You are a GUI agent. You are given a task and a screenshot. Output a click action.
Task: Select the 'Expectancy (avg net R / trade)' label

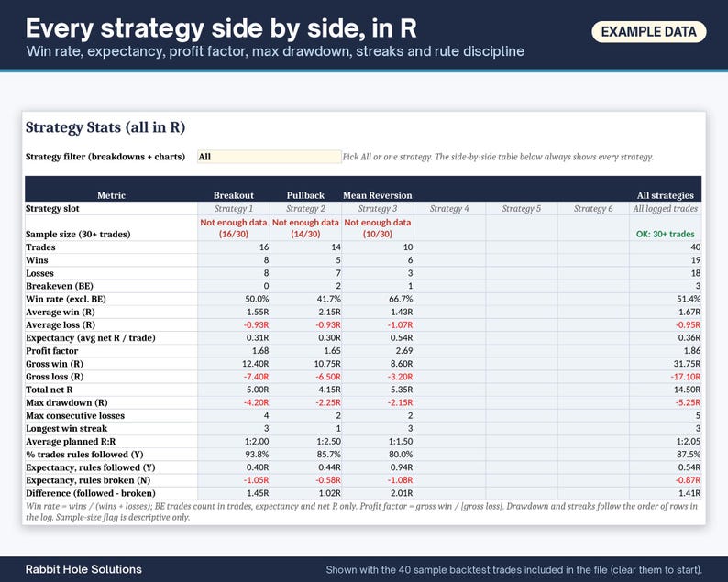(91, 338)
